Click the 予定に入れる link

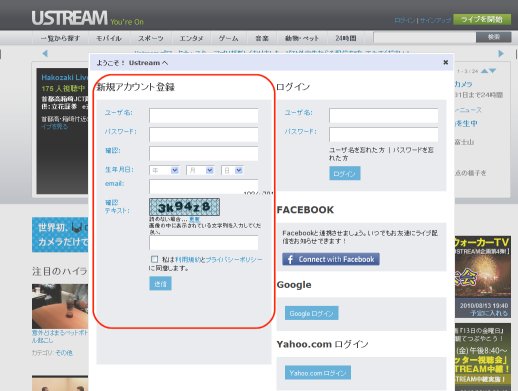coord(489,313)
